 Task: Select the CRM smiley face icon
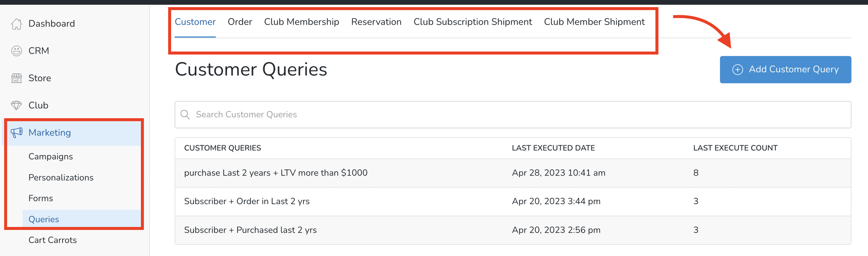click(x=17, y=51)
